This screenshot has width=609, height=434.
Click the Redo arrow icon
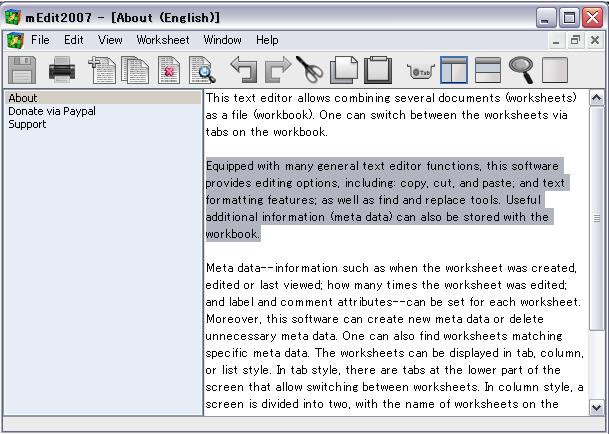(x=278, y=70)
